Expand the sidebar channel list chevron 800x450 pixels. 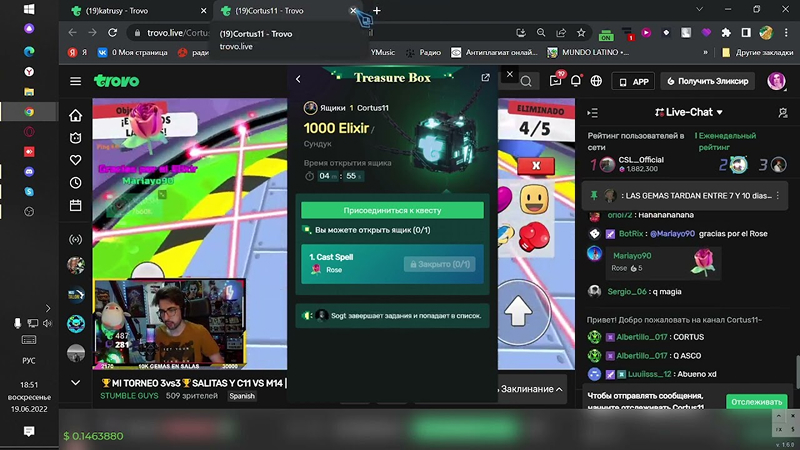coord(76,383)
